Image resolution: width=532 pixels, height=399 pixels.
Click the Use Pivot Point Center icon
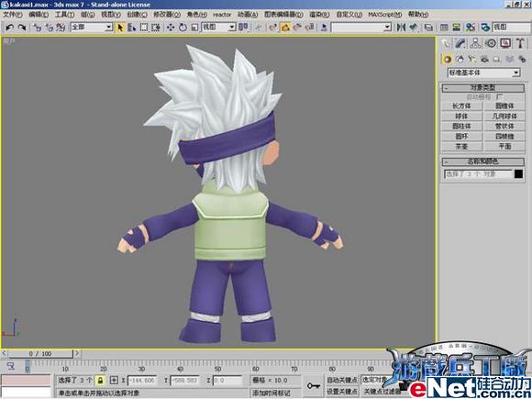pos(243,28)
